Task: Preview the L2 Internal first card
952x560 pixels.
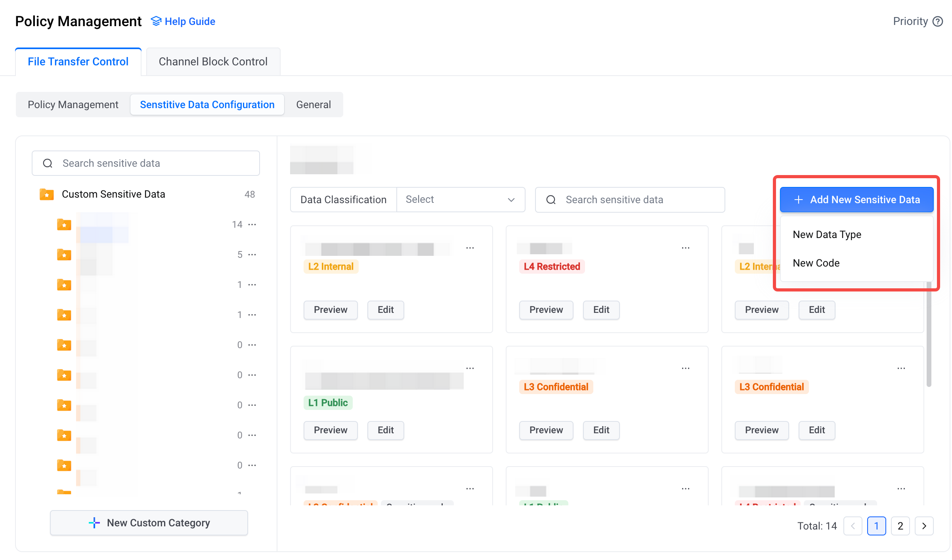Action: tap(331, 310)
